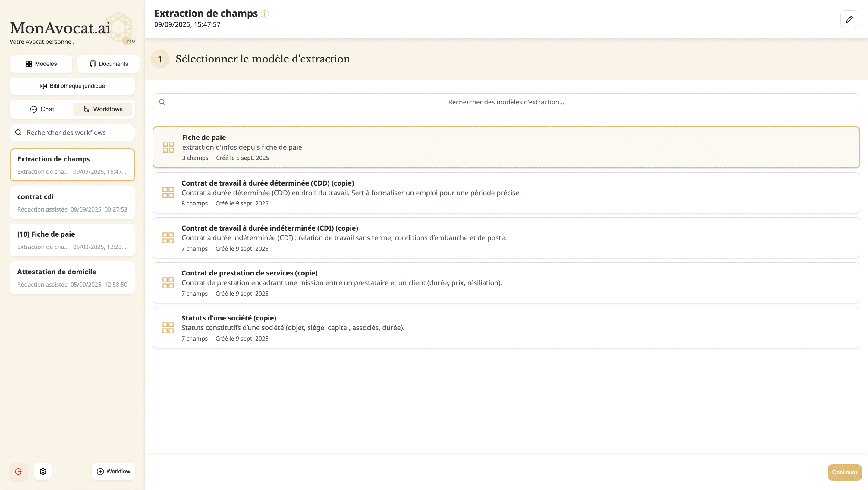
Task: Open the Modèles section
Action: click(x=41, y=64)
